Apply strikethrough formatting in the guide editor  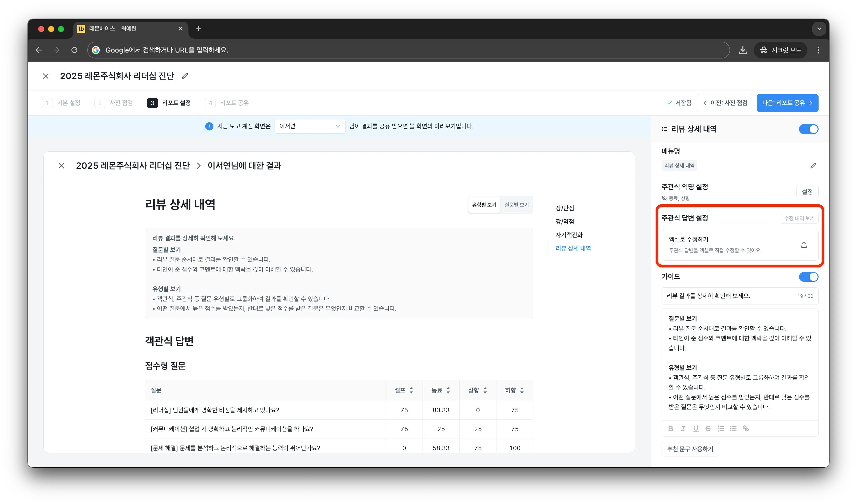[x=708, y=429]
